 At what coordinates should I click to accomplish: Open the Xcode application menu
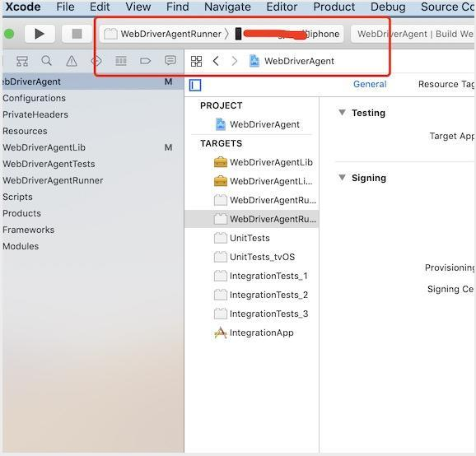tap(23, 7)
